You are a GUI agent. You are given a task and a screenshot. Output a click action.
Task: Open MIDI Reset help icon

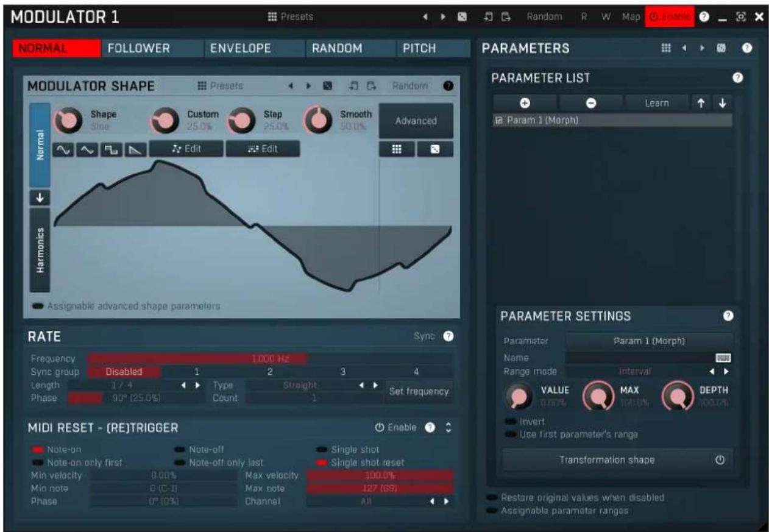[429, 428]
